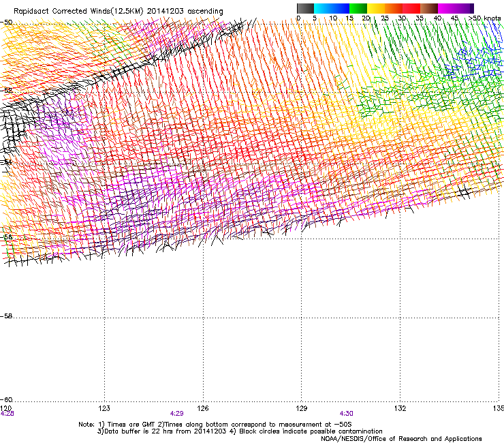Click the '-52' latitude axis label
This screenshot has height=443, width=504.
[x=6, y=90]
